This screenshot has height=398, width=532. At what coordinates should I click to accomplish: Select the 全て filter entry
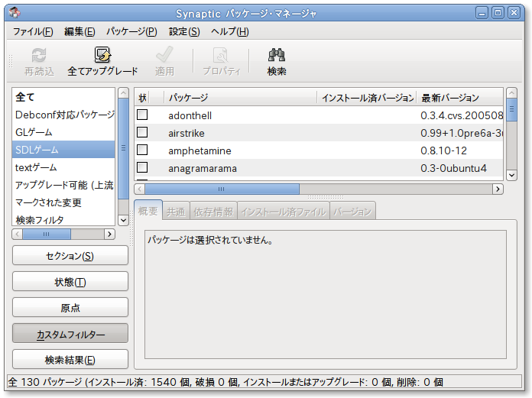[x=63, y=97]
